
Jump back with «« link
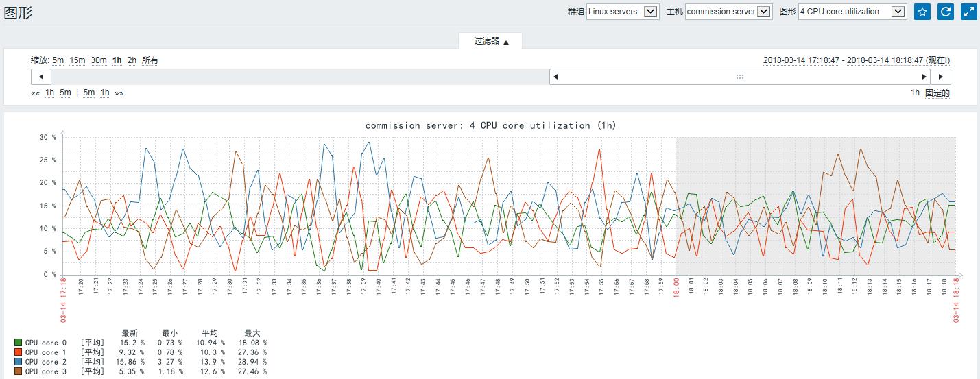pos(36,93)
